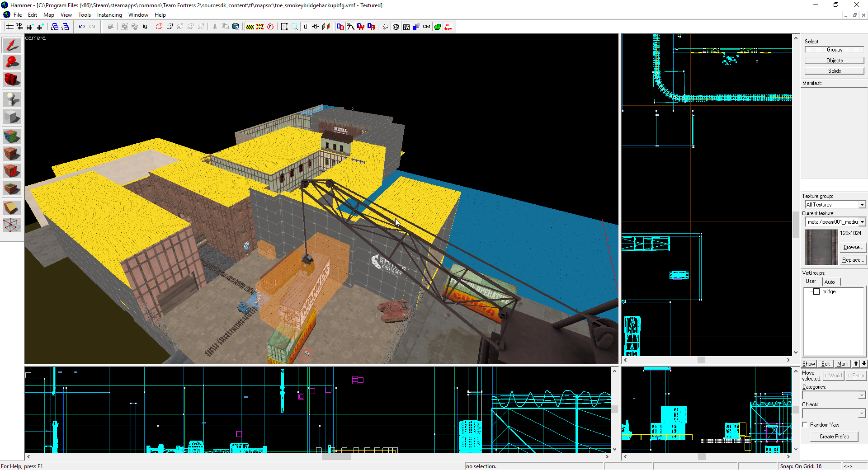
Task: Toggle the CM collision models button
Action: (426, 27)
